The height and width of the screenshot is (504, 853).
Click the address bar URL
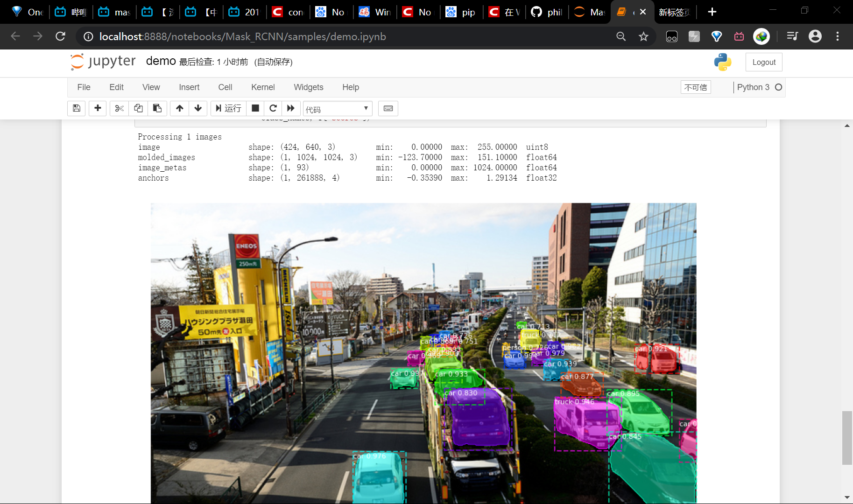click(243, 36)
